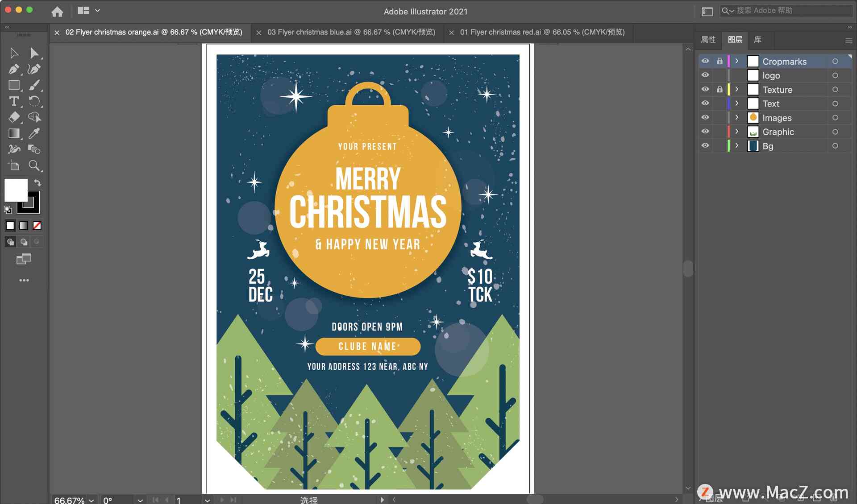Hide the Images layer
This screenshot has height=504, width=857.
click(705, 118)
